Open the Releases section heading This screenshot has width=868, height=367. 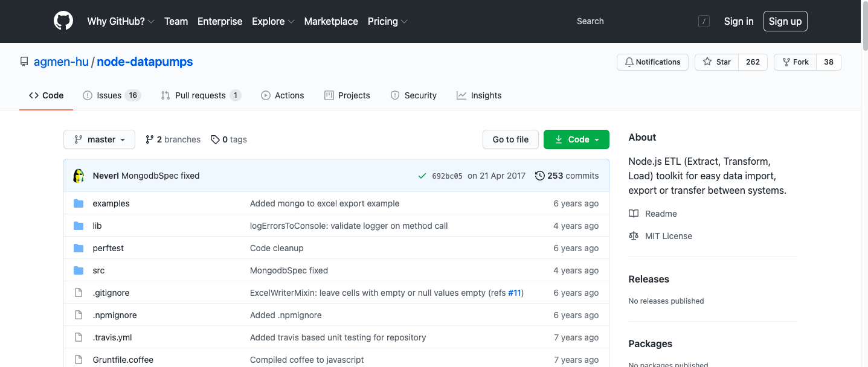tap(649, 279)
